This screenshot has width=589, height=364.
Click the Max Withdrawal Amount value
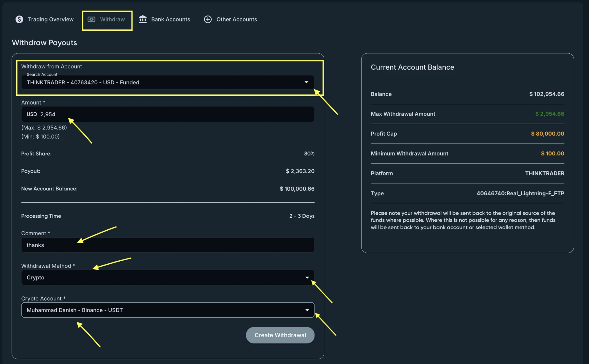pos(549,114)
